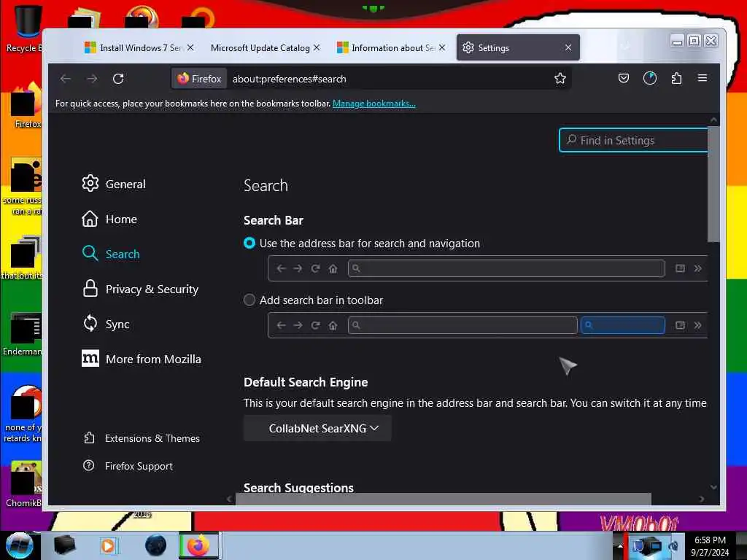Open the first pinned black taskbar icon
Image resolution: width=747 pixels, height=560 pixels.
pos(64,545)
